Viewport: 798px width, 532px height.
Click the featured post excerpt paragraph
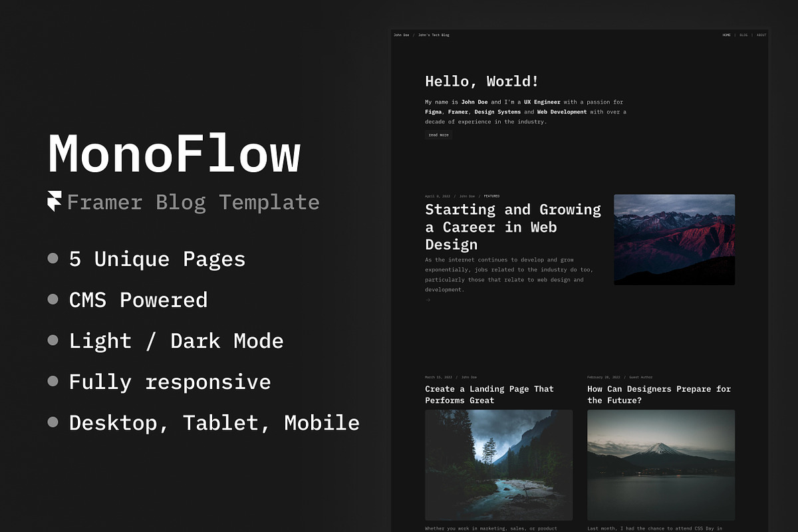(x=509, y=275)
